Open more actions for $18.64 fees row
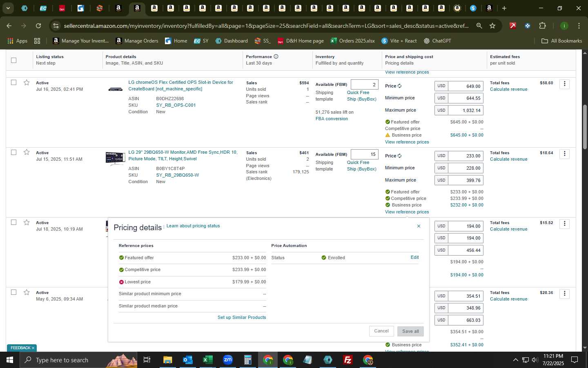Screen dimensions: 588x368 (x=565, y=154)
